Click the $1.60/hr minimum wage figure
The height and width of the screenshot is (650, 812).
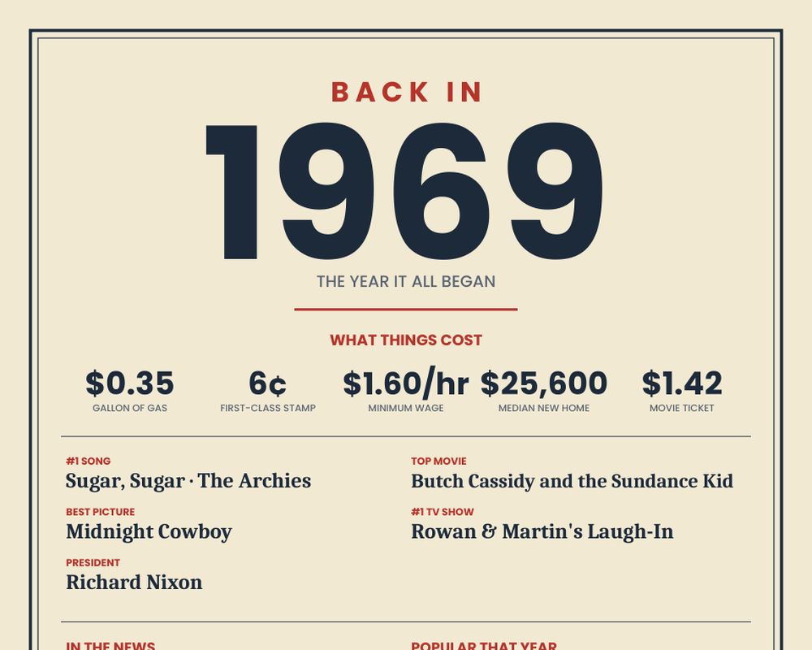click(x=406, y=383)
